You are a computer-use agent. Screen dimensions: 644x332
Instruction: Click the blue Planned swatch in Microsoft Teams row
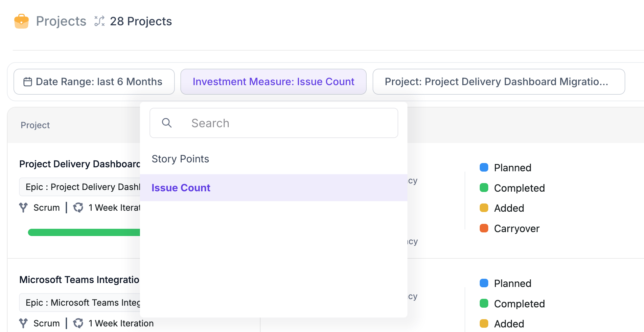click(484, 283)
